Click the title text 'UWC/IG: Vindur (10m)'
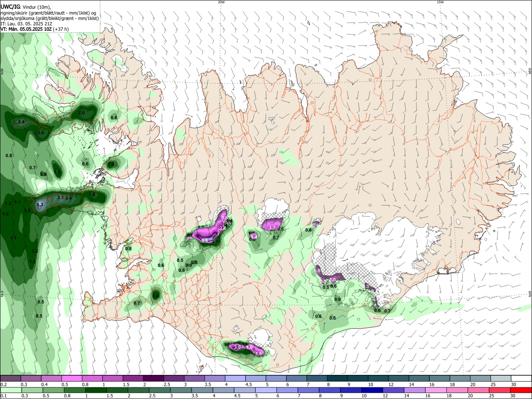This screenshot has width=532, height=399. point(25,7)
